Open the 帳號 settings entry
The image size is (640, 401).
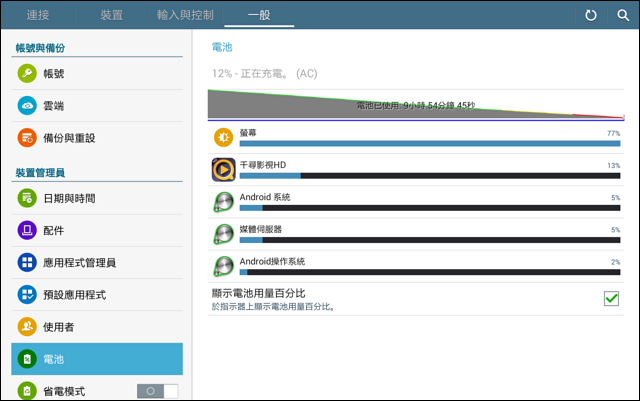click(97, 74)
